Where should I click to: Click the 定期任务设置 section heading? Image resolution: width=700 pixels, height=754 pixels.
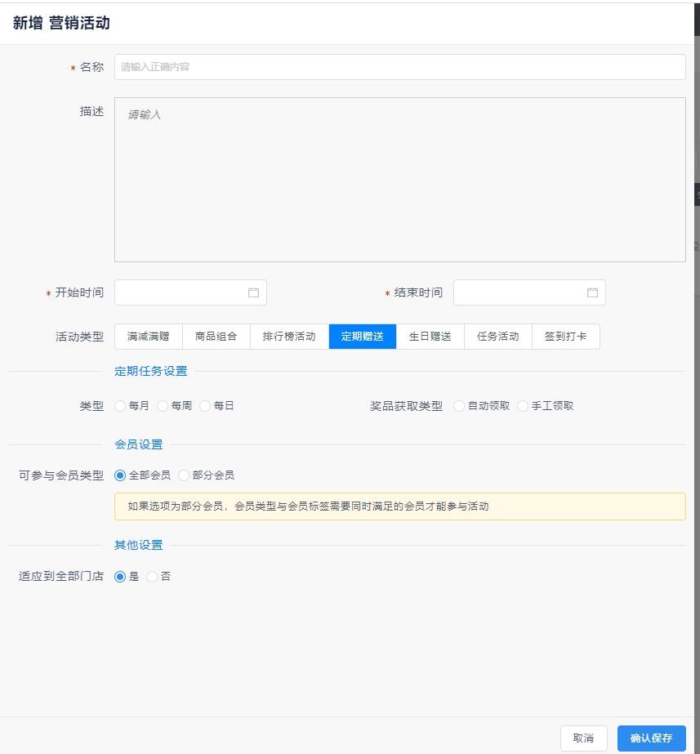[151, 371]
